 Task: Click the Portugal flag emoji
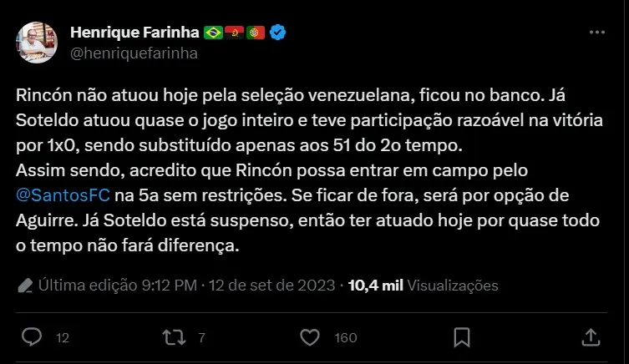[x=256, y=33]
